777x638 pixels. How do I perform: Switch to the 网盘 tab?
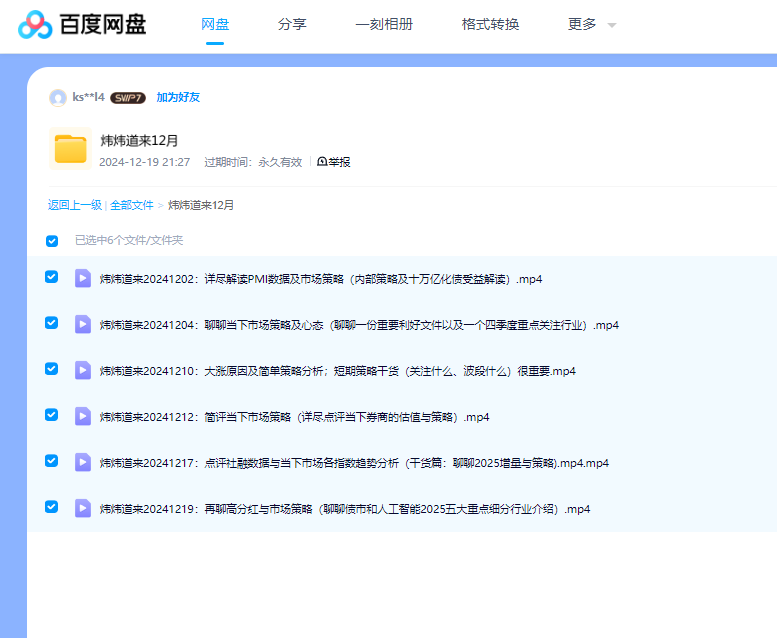pos(215,24)
